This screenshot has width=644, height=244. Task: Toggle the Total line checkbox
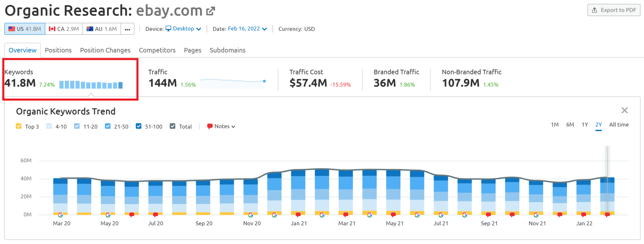click(172, 126)
